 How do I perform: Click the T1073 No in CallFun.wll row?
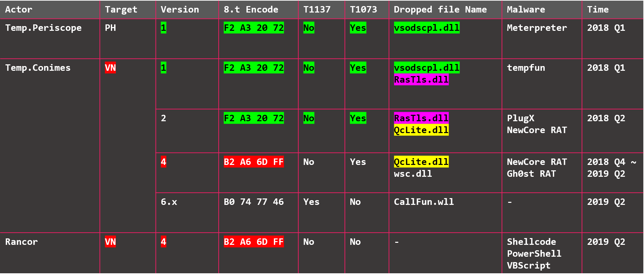click(355, 202)
